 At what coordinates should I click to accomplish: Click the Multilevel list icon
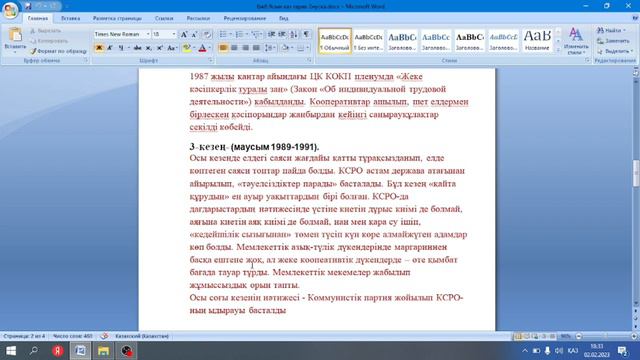pos(256,34)
